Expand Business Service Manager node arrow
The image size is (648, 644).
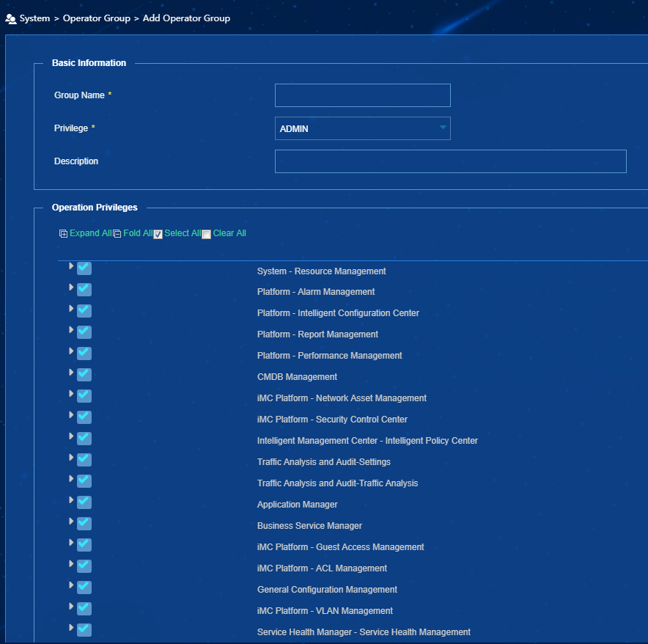coord(71,522)
